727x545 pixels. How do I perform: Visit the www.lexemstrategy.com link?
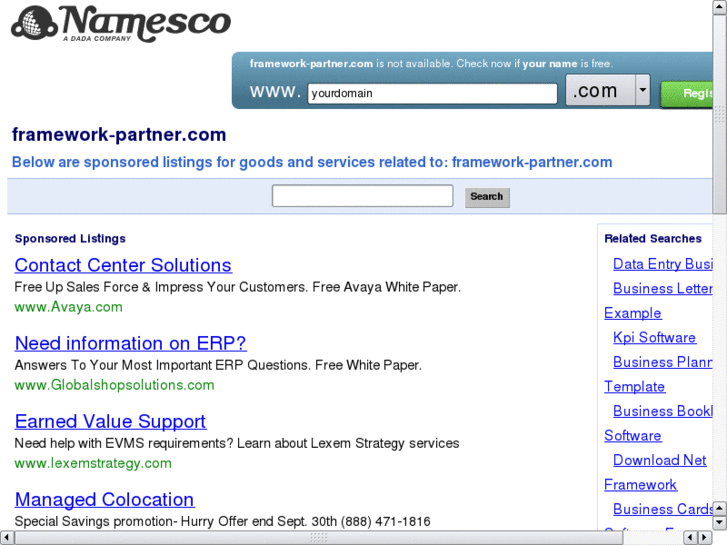93,463
